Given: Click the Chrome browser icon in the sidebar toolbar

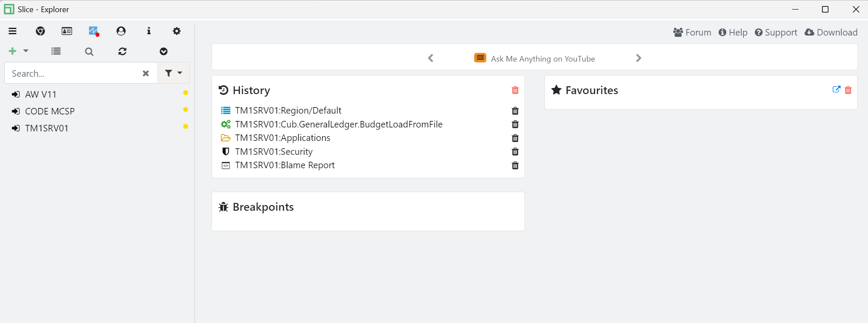Looking at the screenshot, I should 40,31.
